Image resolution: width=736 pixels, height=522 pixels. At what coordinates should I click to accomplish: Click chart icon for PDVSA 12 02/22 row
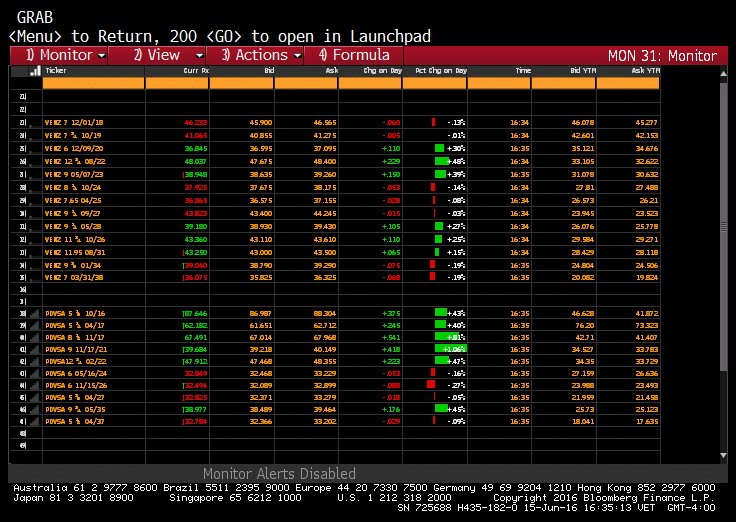pyautogui.click(x=35, y=361)
